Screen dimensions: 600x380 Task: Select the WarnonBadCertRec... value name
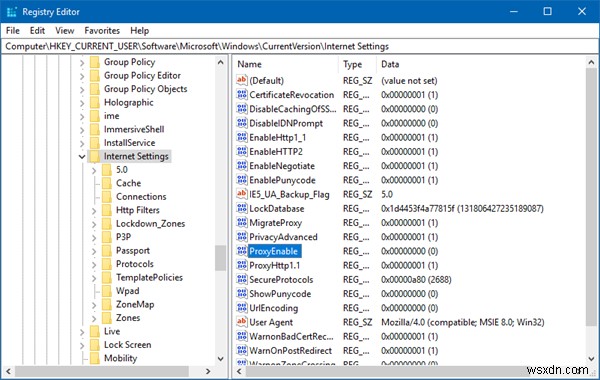(x=291, y=336)
